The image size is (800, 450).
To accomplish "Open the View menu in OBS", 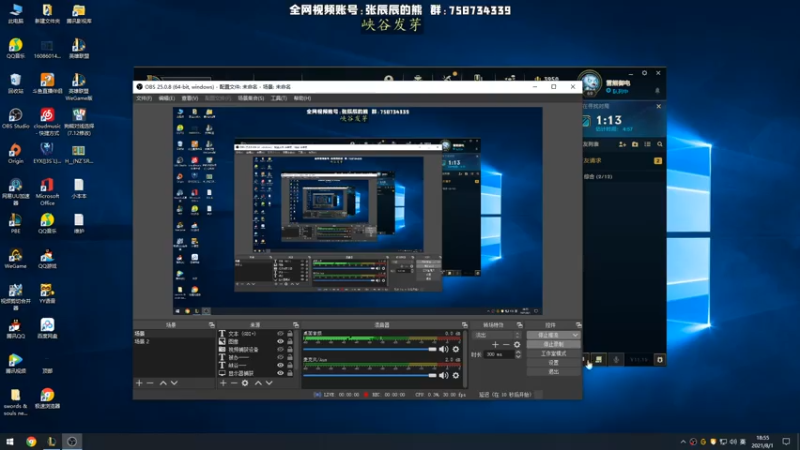I will click(x=189, y=98).
